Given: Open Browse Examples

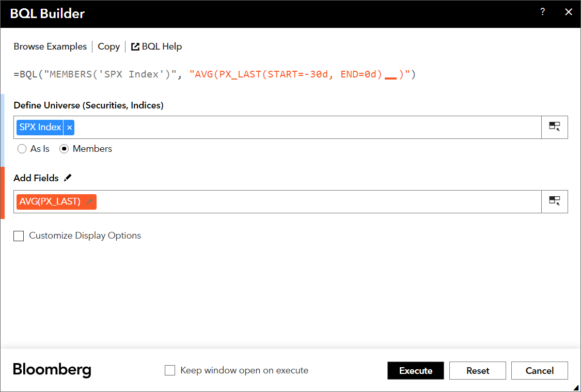Looking at the screenshot, I should coord(50,46).
